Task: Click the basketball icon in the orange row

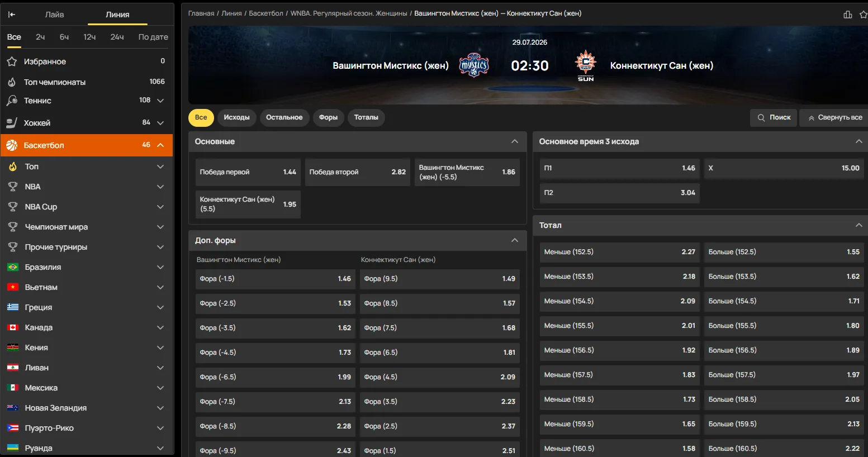Action: pyautogui.click(x=12, y=145)
